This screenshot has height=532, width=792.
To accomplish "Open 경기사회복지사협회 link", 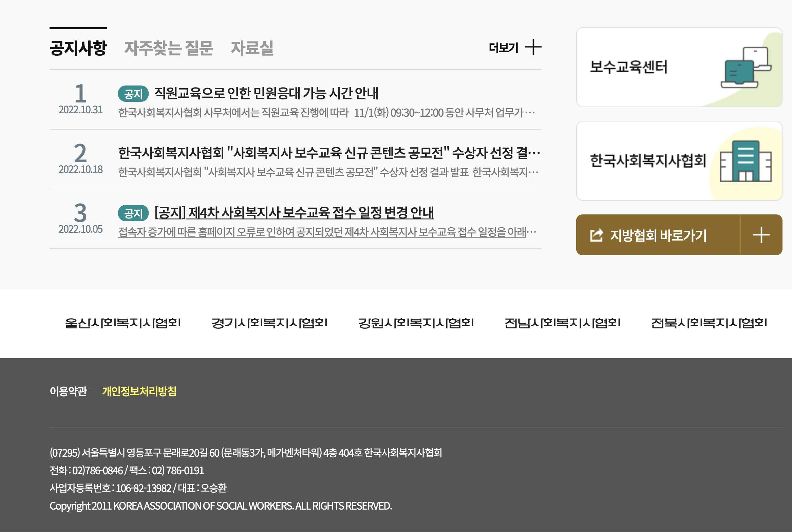I will [269, 323].
